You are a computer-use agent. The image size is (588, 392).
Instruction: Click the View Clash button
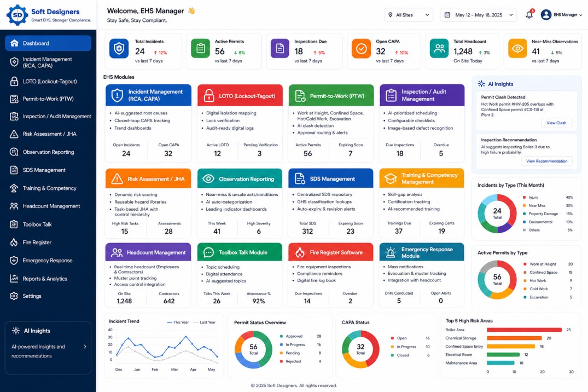[x=556, y=123]
